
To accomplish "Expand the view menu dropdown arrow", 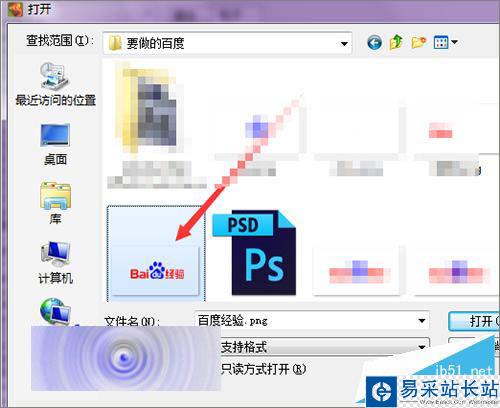I will click(454, 43).
